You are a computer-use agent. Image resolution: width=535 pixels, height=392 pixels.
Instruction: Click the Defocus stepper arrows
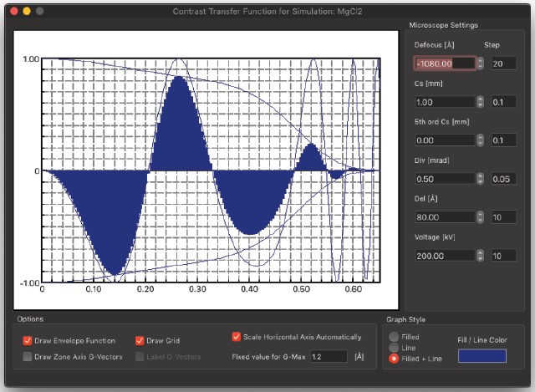tap(480, 64)
